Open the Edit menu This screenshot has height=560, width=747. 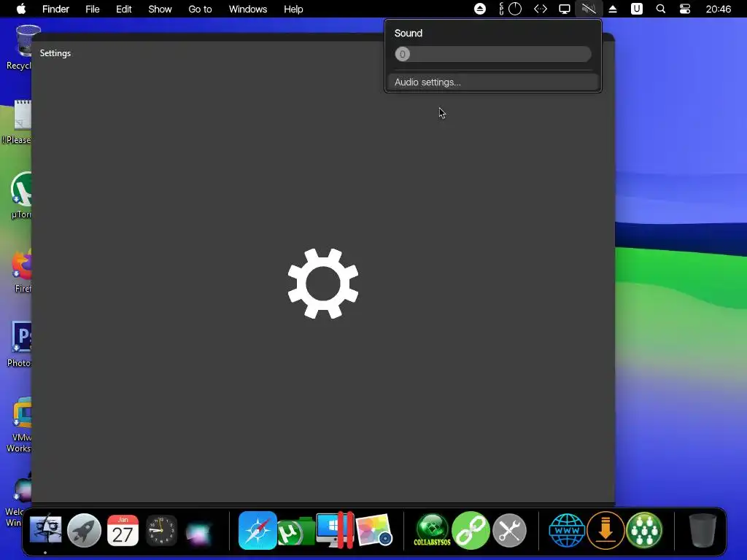[x=124, y=9]
